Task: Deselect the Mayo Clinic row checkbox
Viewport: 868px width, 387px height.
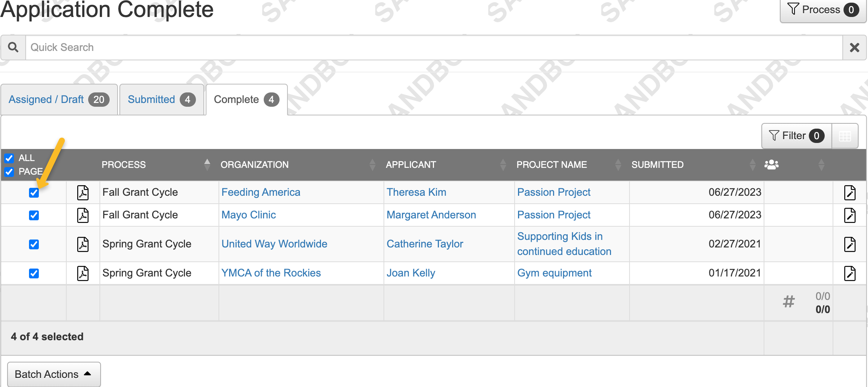Action: tap(34, 215)
